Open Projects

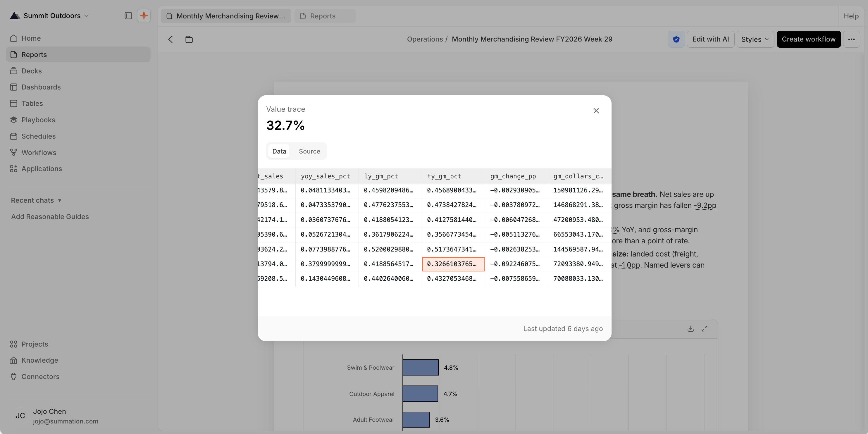tap(78, 344)
